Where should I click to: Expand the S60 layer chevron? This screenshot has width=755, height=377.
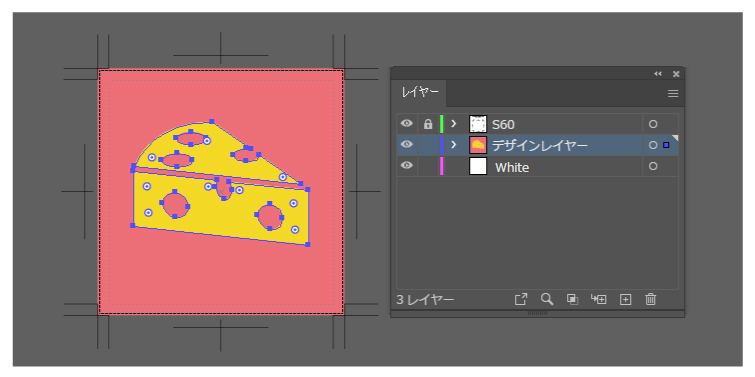(x=453, y=124)
